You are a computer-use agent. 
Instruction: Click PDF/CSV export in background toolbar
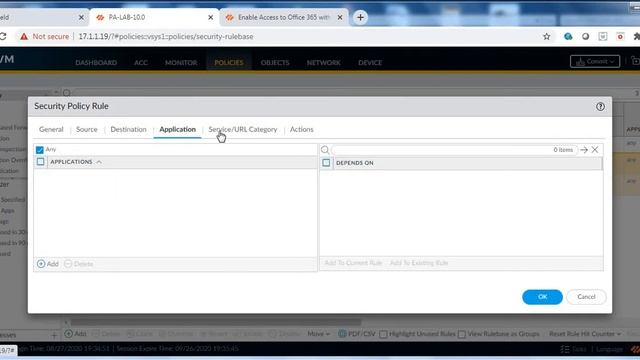(357, 333)
